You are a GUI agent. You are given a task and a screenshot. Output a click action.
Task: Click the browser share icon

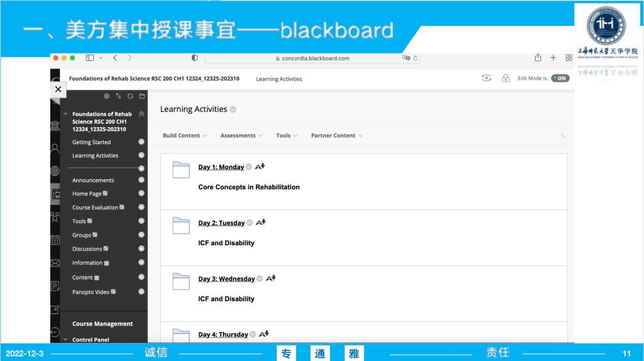pyautogui.click(x=538, y=58)
